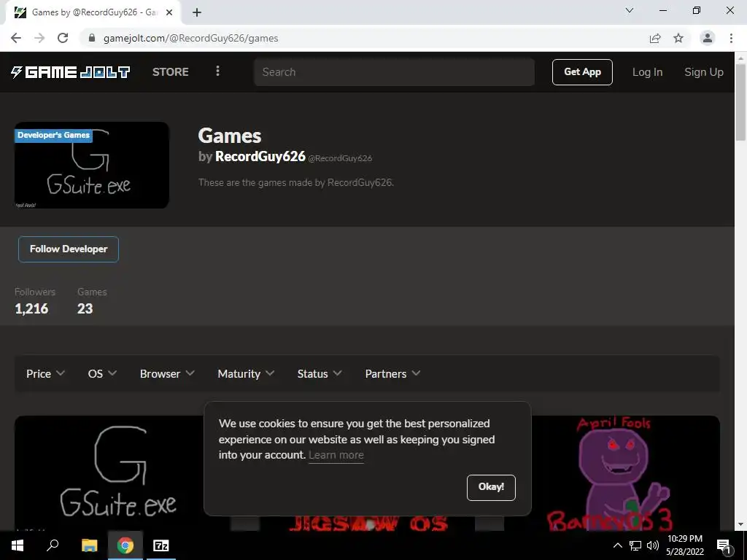The image size is (747, 560).
Task: Expand the Status filter dropdown
Action: (x=320, y=374)
